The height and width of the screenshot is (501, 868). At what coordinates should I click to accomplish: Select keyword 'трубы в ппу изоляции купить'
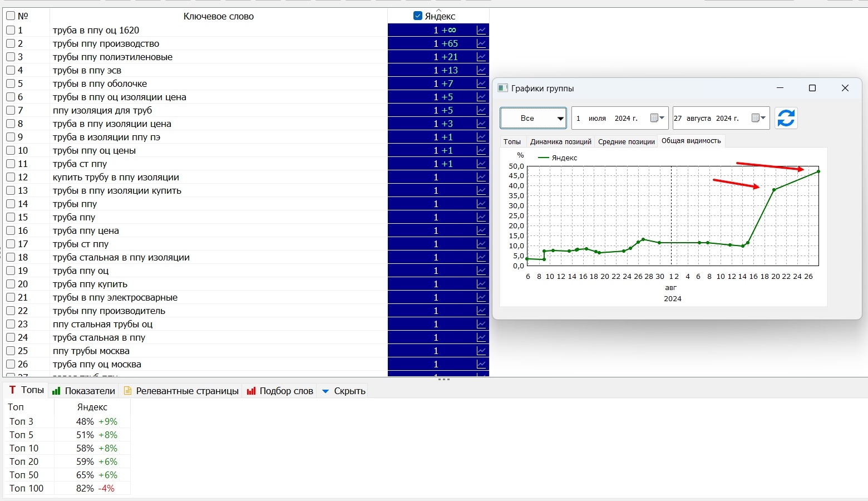[117, 190]
